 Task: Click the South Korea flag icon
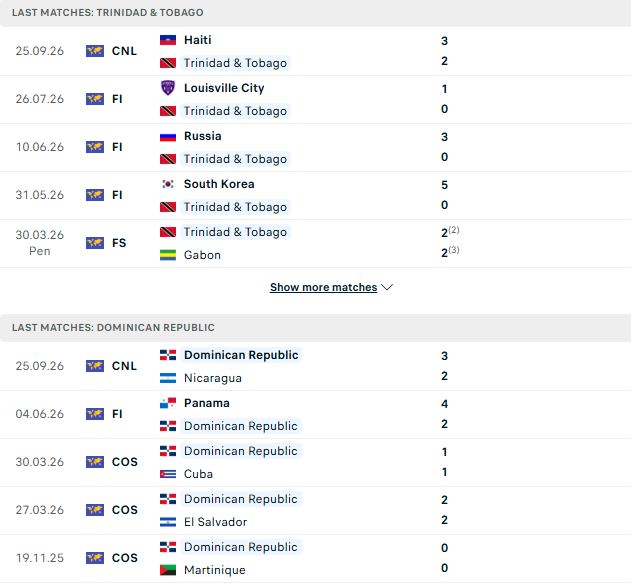point(168,184)
